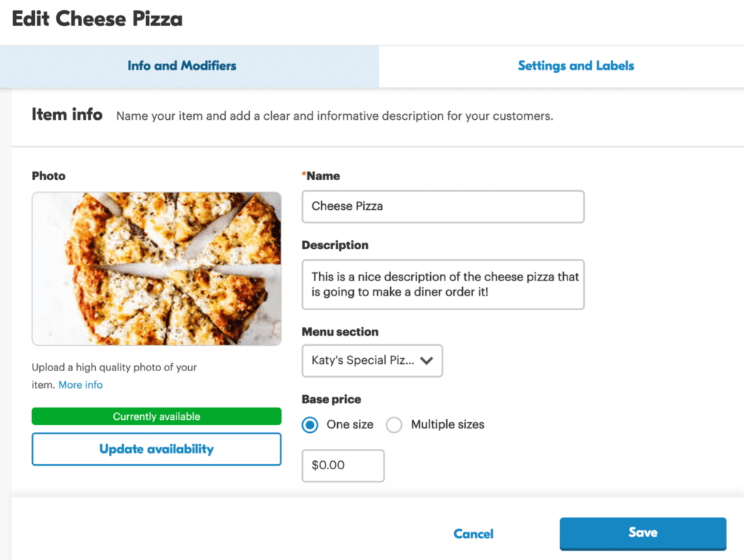Expand the Katy's Special Pizza selector
This screenshot has height=560, width=744.
(371, 360)
